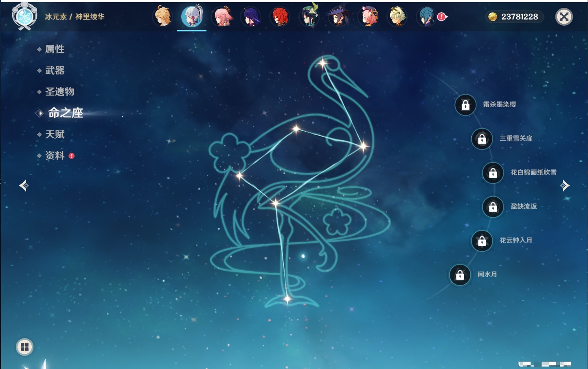Click the lock icon for 间水月

tap(460, 275)
